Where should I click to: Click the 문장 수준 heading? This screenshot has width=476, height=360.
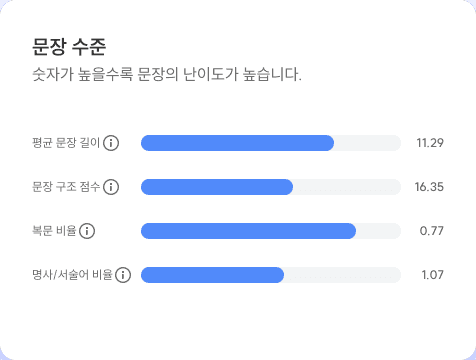click(69, 47)
